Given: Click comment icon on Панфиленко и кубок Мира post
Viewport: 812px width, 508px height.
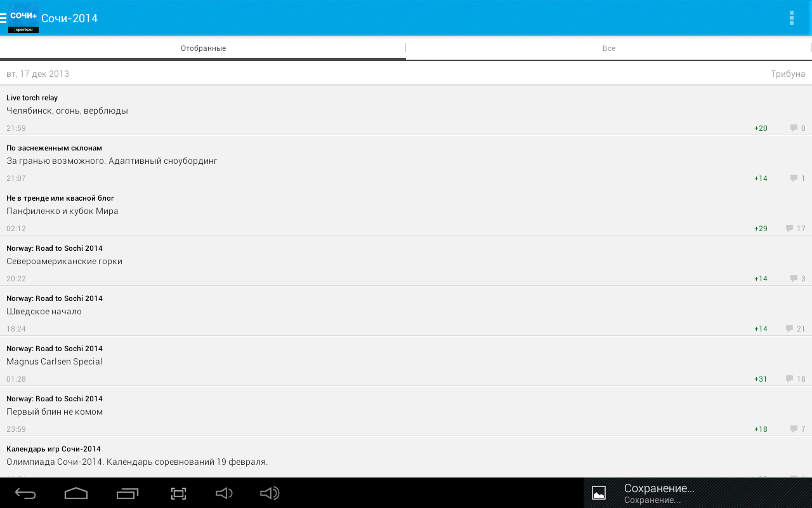Looking at the screenshot, I should click(789, 228).
